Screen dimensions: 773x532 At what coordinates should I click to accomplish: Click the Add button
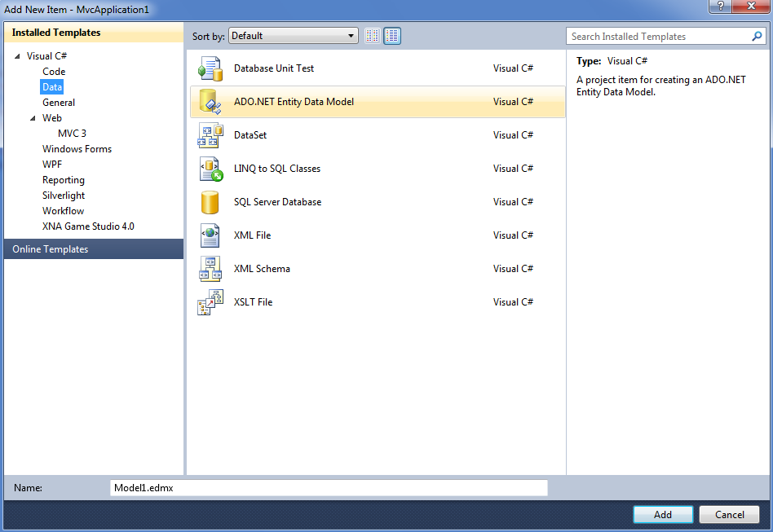(x=663, y=515)
